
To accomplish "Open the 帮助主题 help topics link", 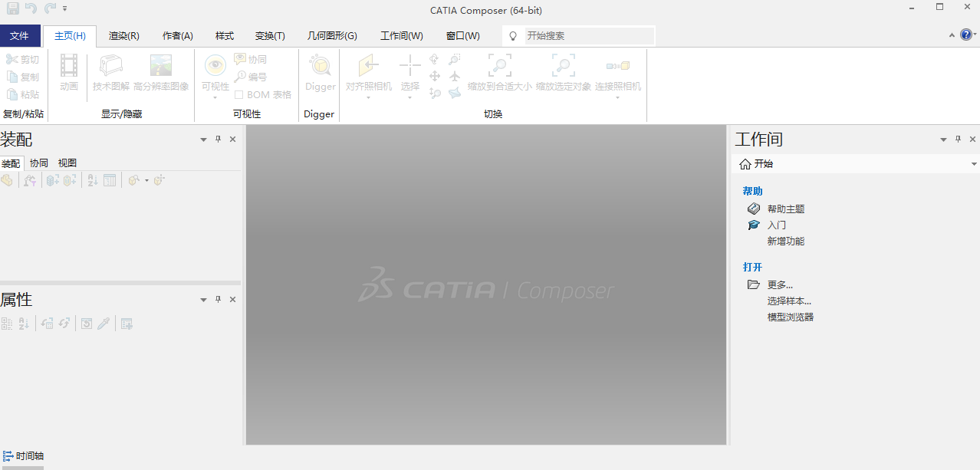I will point(786,209).
